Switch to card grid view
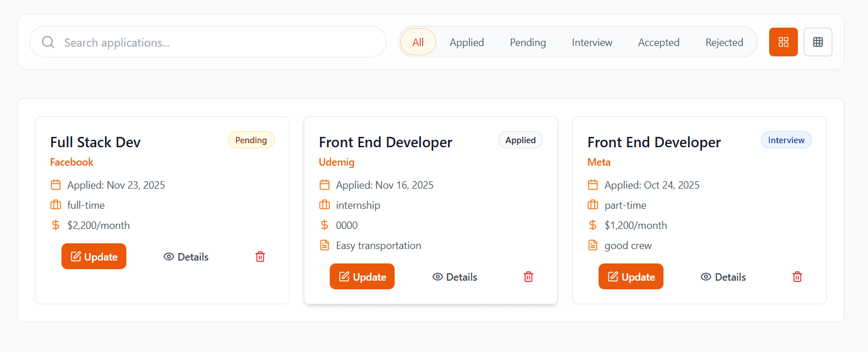 coord(784,42)
